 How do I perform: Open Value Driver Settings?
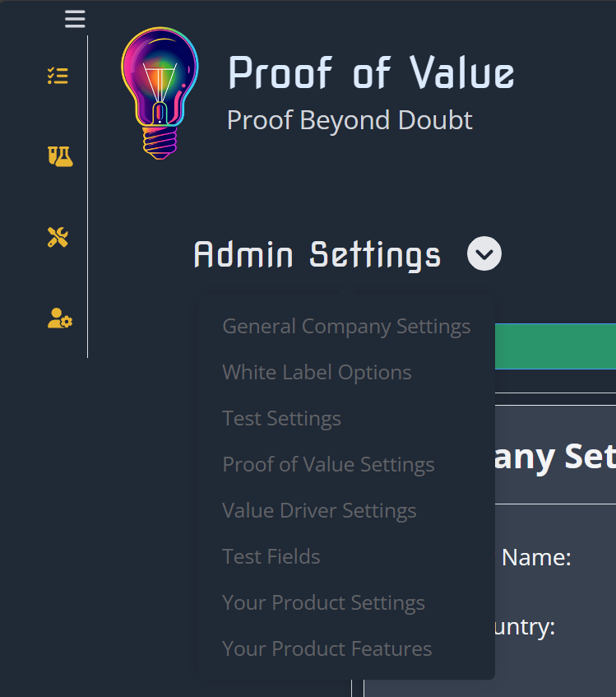[x=319, y=510]
